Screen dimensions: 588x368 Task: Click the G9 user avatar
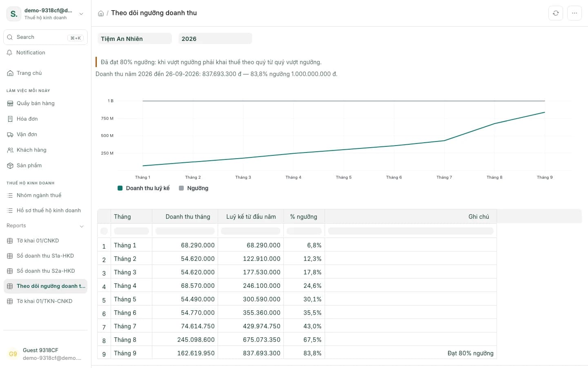point(13,354)
